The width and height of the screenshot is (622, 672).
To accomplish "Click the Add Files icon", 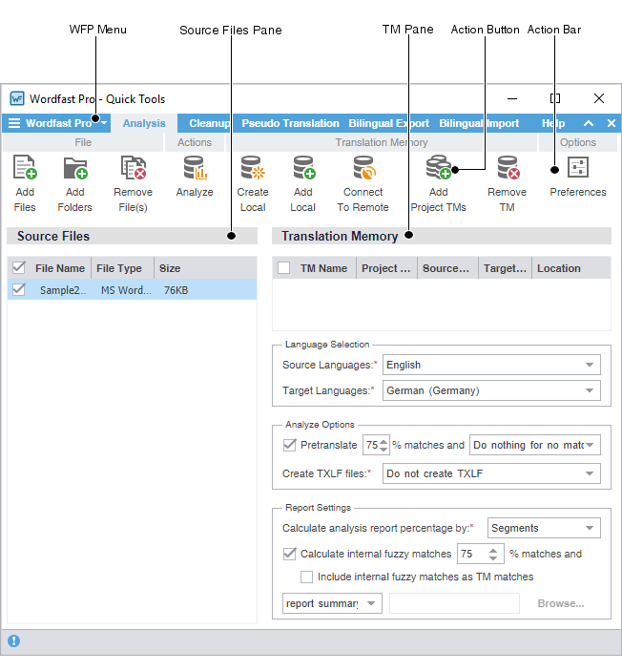I will click(25, 167).
